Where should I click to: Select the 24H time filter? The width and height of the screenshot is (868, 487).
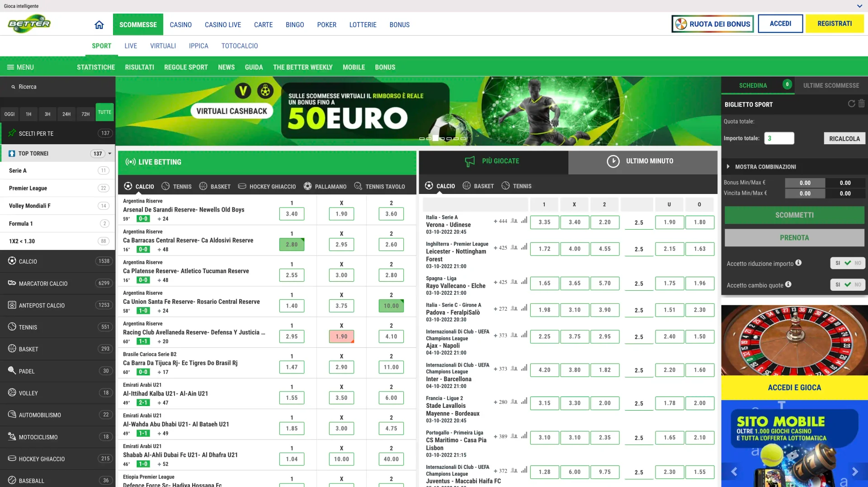(66, 114)
